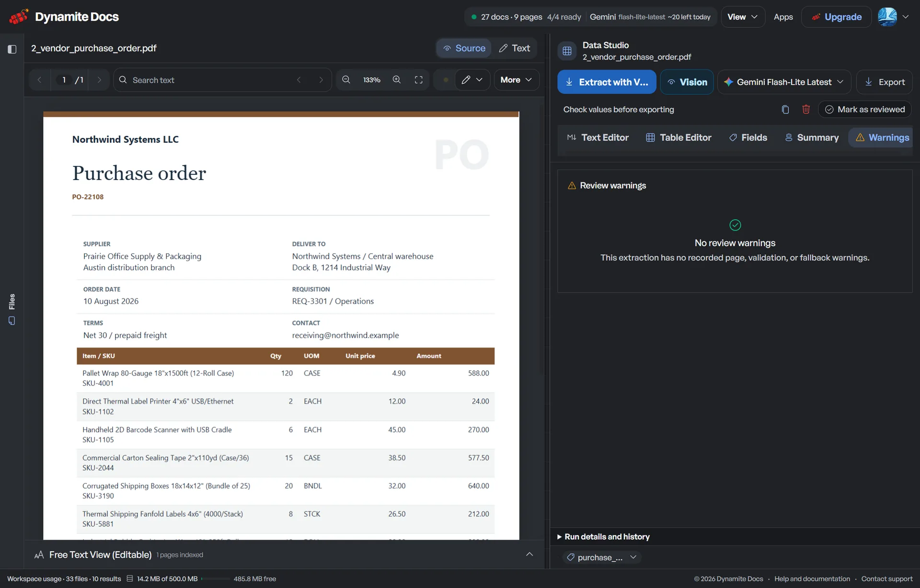Click the zoom out magnifier icon
Screen dimensions: 920x588
[346, 80]
